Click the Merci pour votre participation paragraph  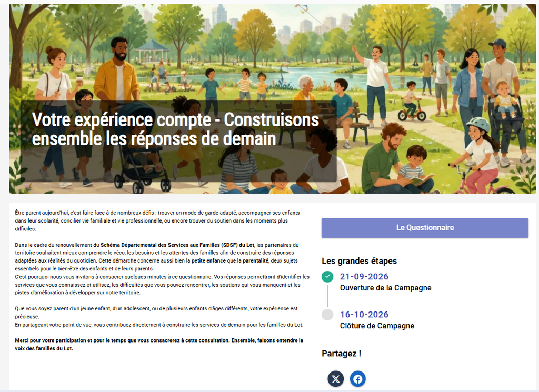(x=159, y=344)
